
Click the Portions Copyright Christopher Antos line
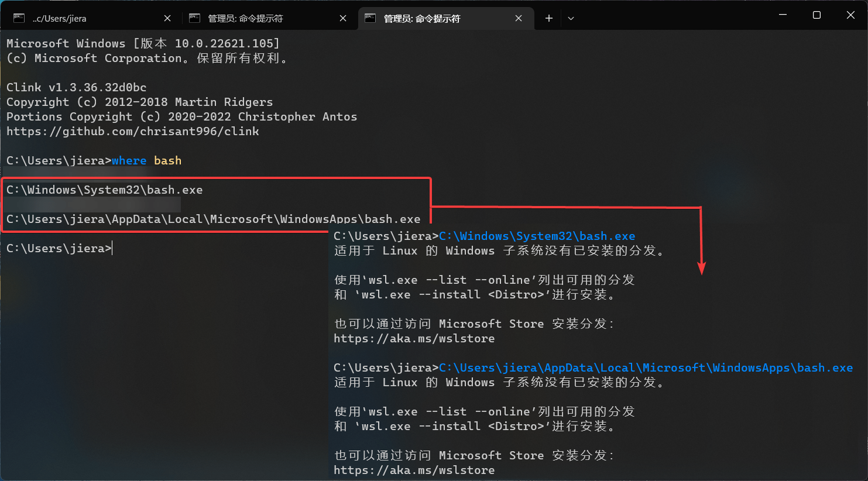pyautogui.click(x=182, y=116)
